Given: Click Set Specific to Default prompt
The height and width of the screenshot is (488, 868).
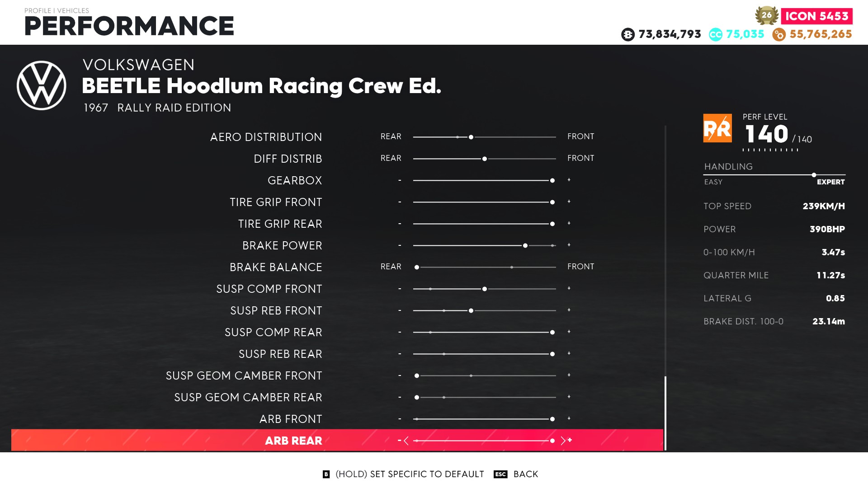Looking at the screenshot, I should coord(410,474).
